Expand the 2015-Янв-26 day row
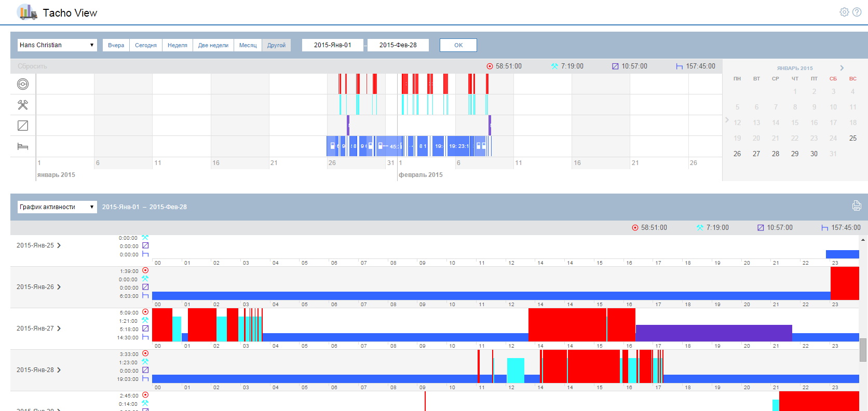The image size is (868, 411). [59, 287]
